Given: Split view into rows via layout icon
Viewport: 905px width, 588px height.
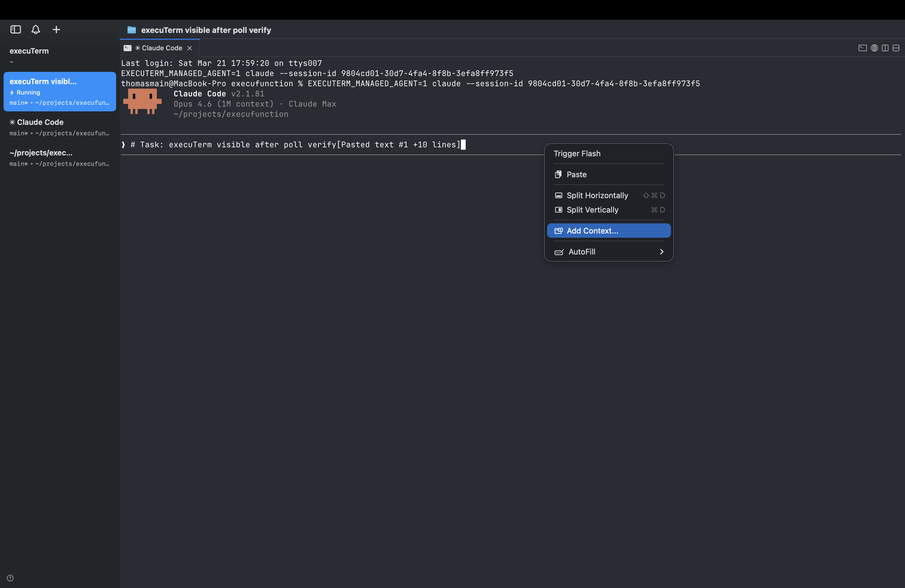Looking at the screenshot, I should 897,48.
